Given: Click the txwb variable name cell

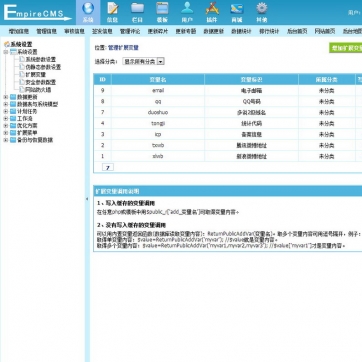Looking at the screenshot, I should point(158,145).
